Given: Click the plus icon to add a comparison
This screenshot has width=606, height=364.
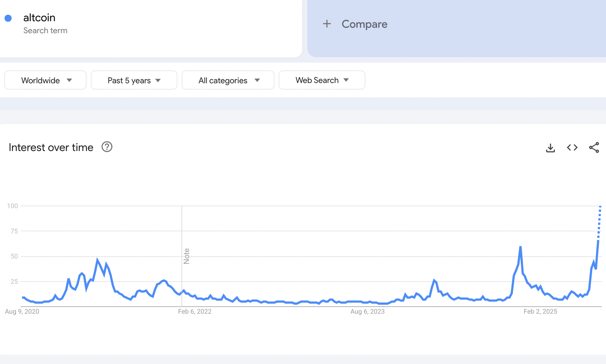Looking at the screenshot, I should (x=327, y=24).
